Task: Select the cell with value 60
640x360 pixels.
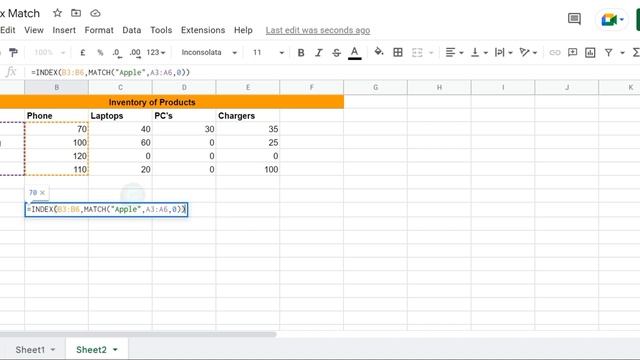Action: click(x=120, y=142)
